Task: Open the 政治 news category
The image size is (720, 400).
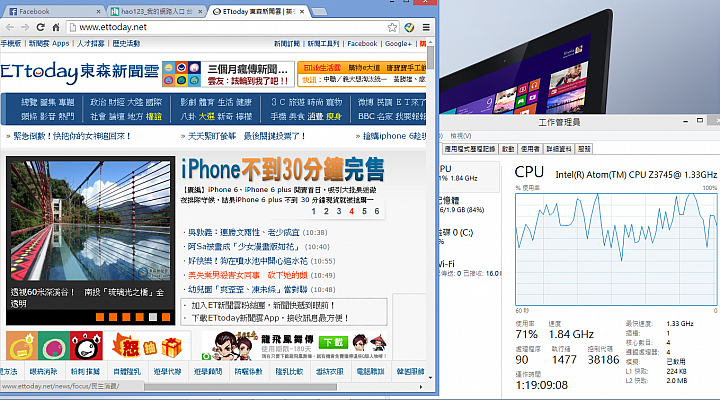Action: pos(98,102)
